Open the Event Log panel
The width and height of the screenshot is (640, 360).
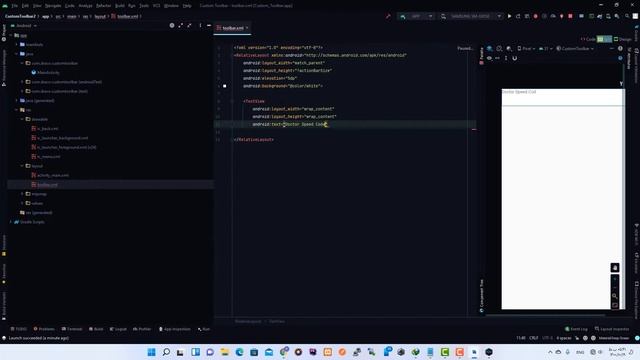(x=576, y=329)
